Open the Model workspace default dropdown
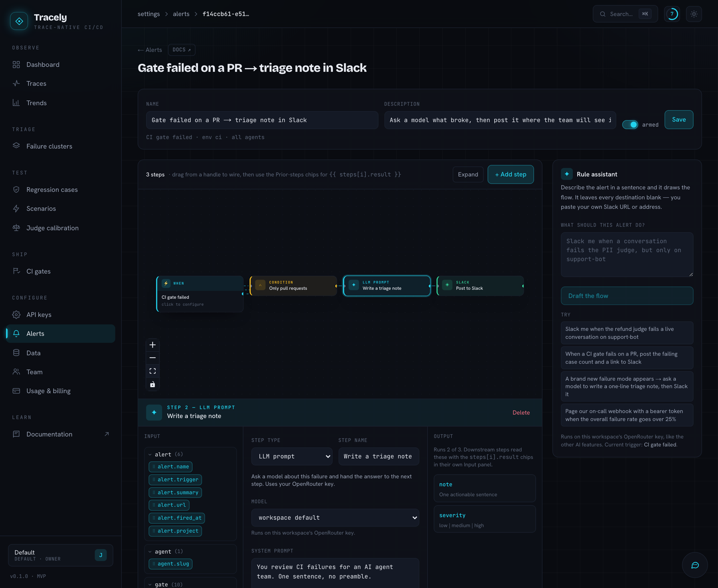Viewport: 718px width, 588px height. pyautogui.click(x=335, y=518)
